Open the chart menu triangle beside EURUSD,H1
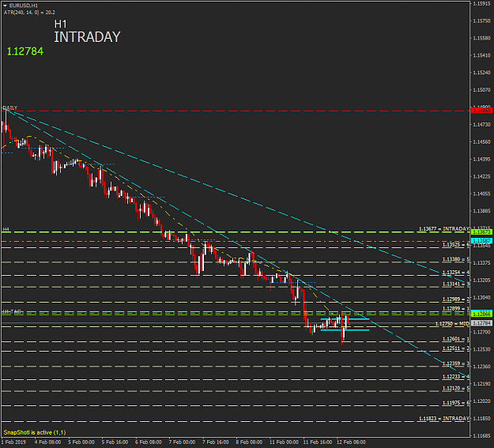 point(5,6)
